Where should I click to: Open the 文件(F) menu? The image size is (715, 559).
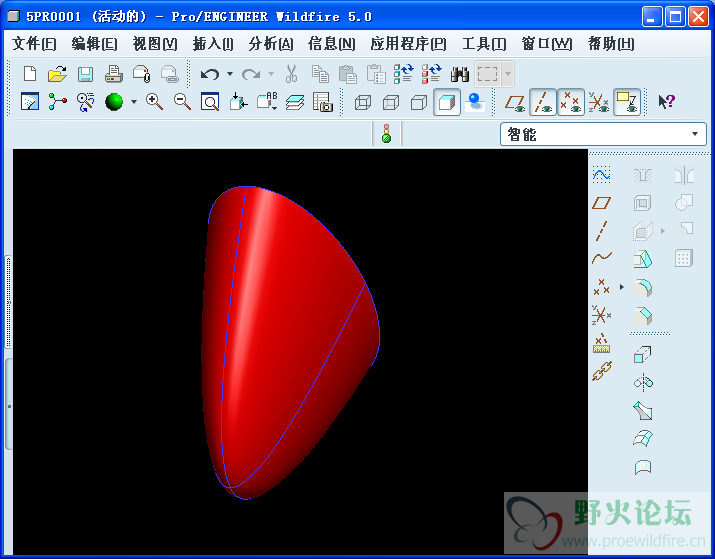(x=34, y=44)
